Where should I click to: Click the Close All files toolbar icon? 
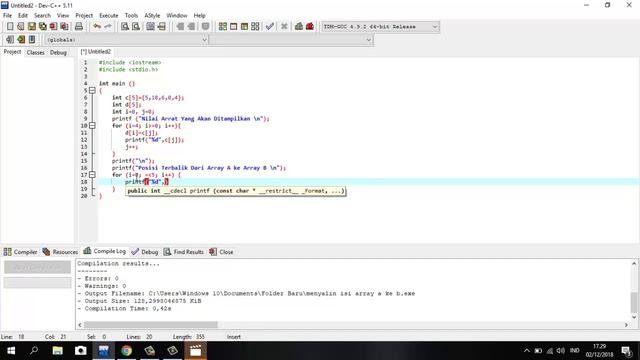tap(64, 27)
